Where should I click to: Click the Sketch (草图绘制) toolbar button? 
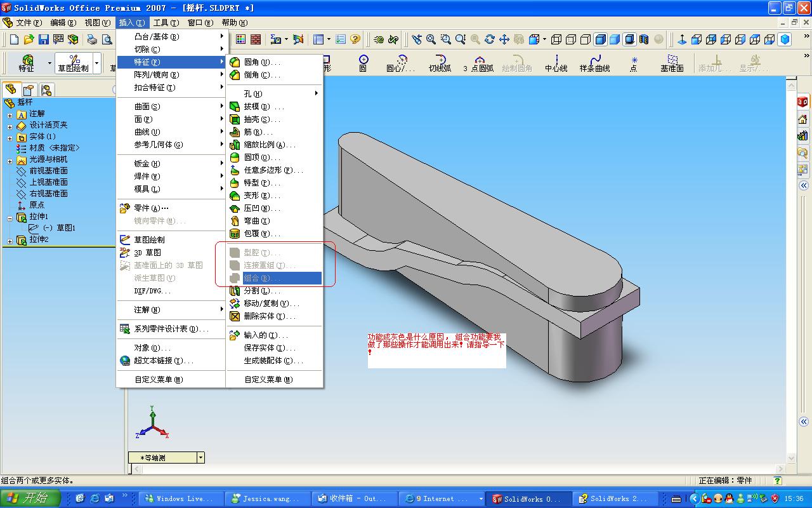click(74, 63)
